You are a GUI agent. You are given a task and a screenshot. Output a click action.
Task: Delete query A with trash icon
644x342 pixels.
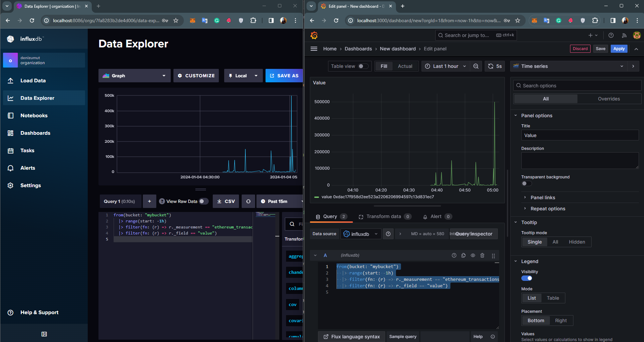[x=482, y=255]
